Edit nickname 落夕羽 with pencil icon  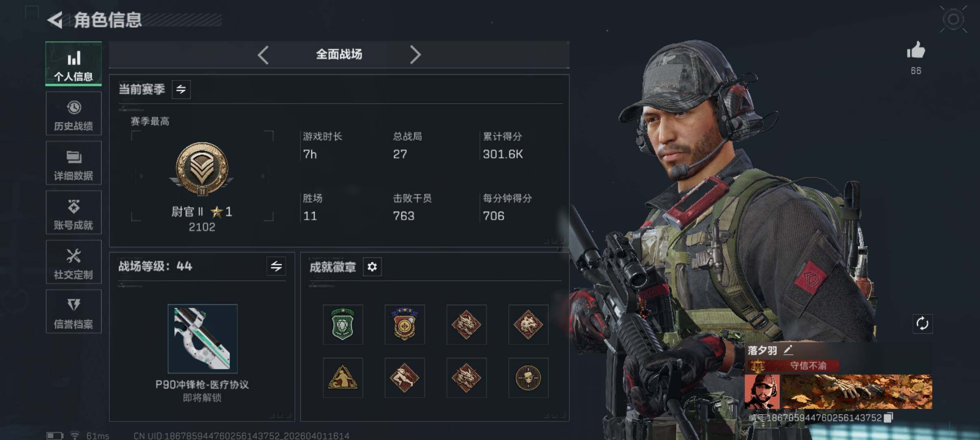point(788,350)
